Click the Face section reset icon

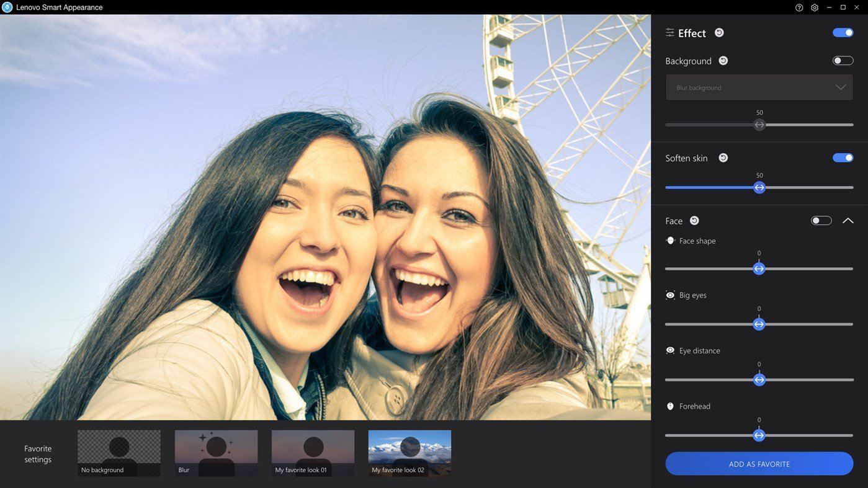click(x=694, y=221)
